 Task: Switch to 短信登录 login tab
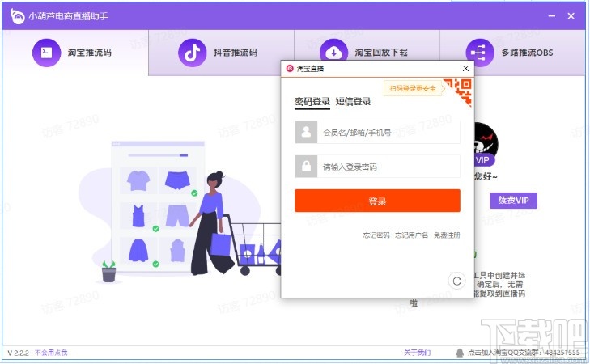click(353, 102)
